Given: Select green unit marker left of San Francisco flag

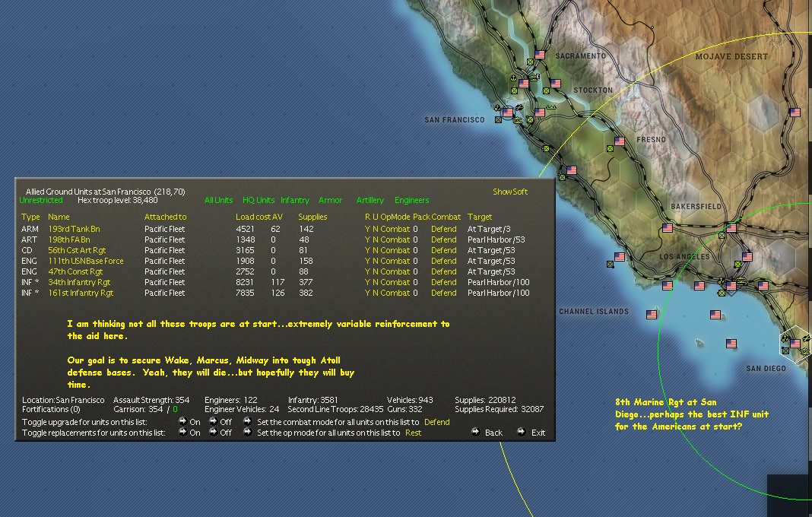Looking at the screenshot, I should pos(498,119).
